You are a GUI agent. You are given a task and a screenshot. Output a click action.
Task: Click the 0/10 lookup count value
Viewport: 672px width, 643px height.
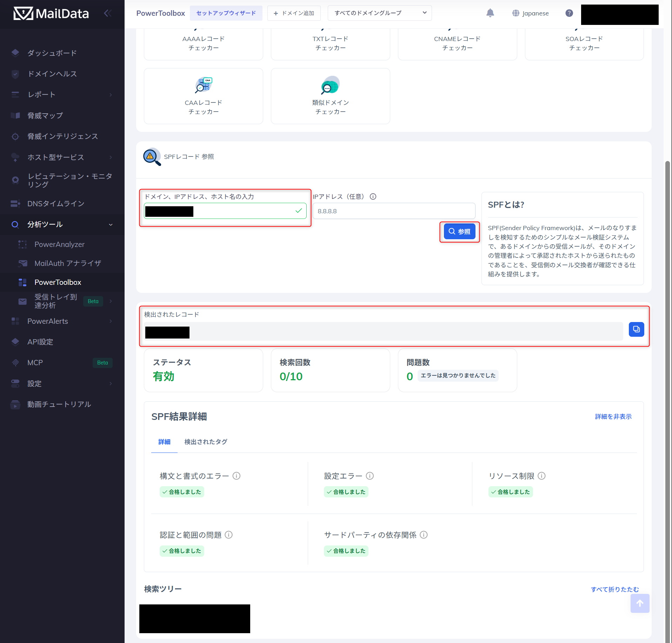(291, 376)
